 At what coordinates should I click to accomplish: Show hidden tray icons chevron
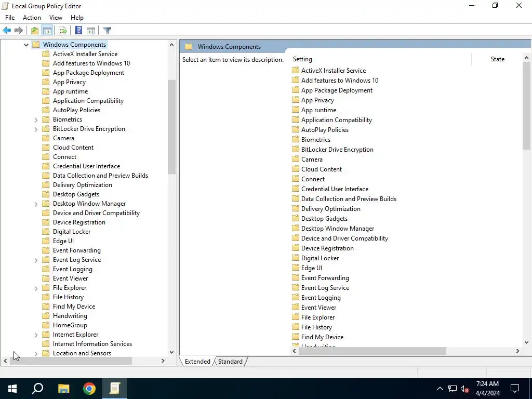point(440,389)
